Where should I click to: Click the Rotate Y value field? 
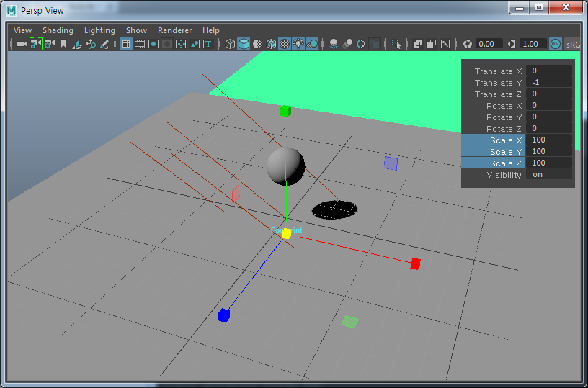[x=549, y=117]
